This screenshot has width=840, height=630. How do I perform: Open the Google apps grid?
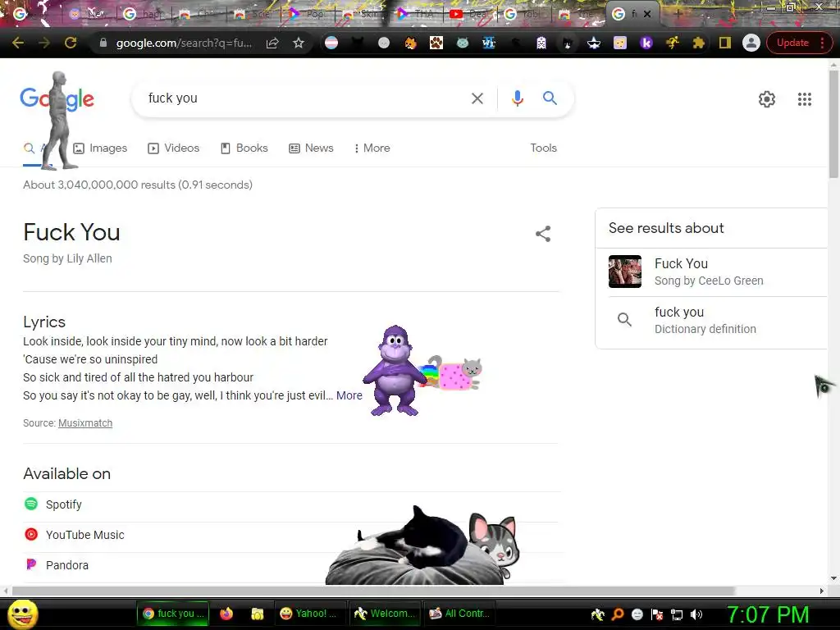pyautogui.click(x=804, y=99)
